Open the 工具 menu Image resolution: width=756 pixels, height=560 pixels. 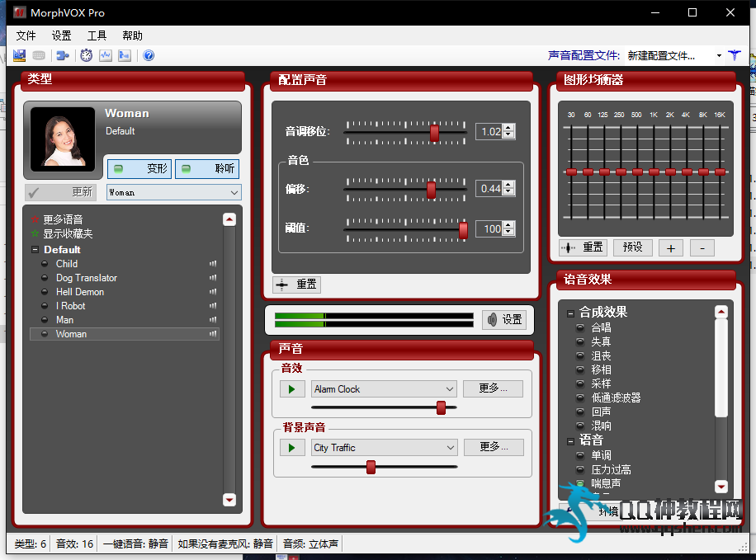pyautogui.click(x=97, y=35)
